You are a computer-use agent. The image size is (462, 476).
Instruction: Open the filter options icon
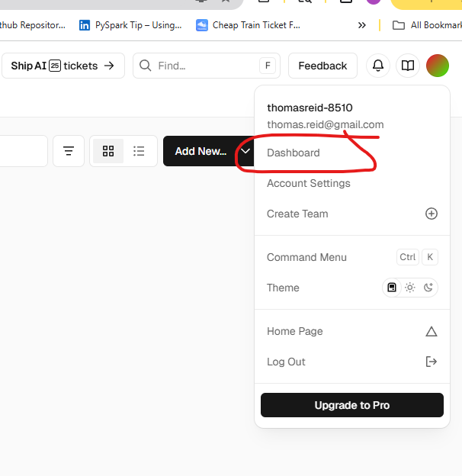[69, 151]
